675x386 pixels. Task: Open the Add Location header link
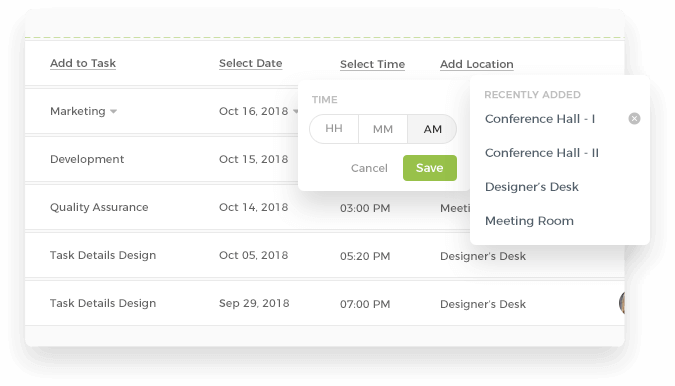click(477, 64)
